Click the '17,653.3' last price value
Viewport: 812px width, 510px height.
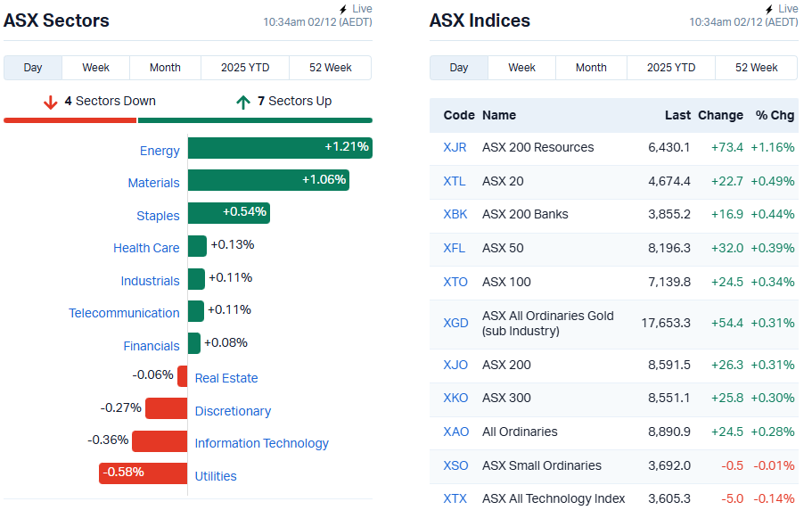pos(666,323)
